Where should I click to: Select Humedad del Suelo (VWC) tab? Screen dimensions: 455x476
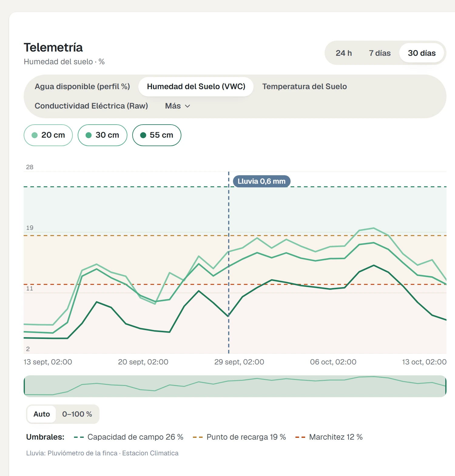click(196, 86)
